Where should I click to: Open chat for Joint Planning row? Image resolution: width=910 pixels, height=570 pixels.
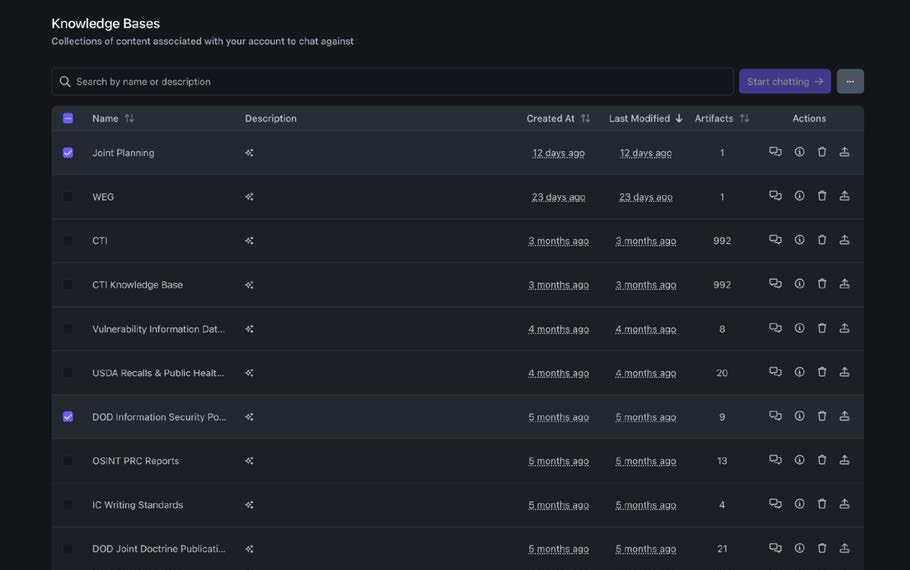tap(775, 152)
